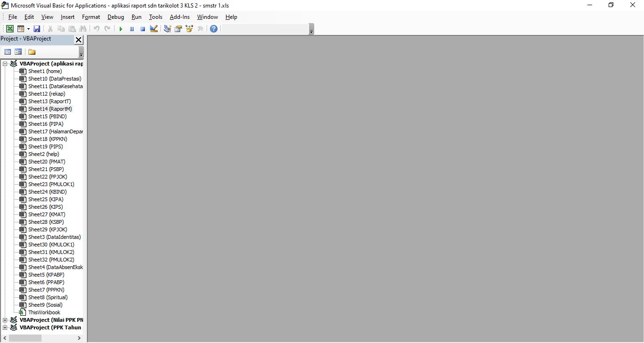Click the Undo arrow icon
Viewport: 644px width, 343px height.
click(x=96, y=29)
